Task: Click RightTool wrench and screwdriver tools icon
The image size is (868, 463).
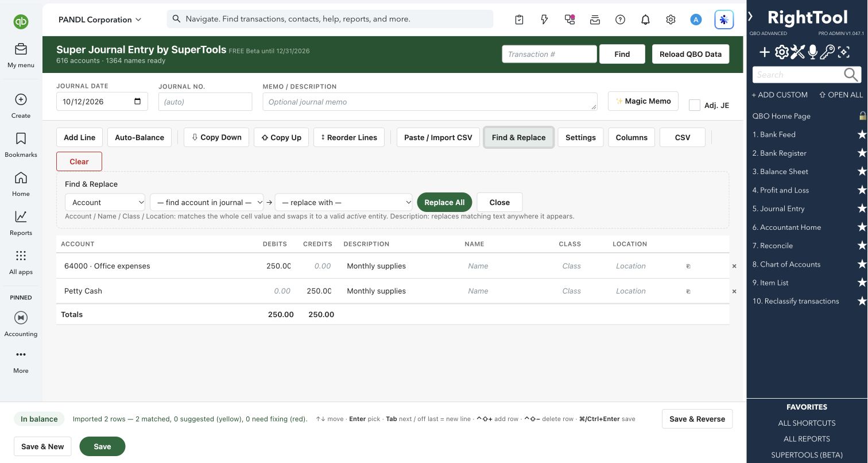Action: tap(797, 53)
